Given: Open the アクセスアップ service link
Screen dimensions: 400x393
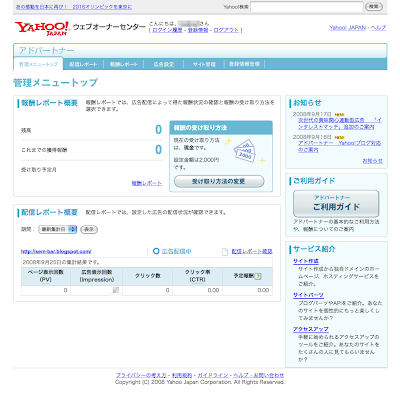Looking at the screenshot, I should coord(311,329).
